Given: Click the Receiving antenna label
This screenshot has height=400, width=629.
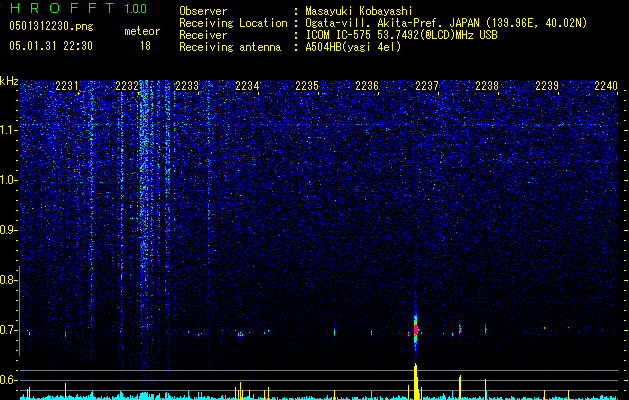Looking at the screenshot, I should 230,47.
